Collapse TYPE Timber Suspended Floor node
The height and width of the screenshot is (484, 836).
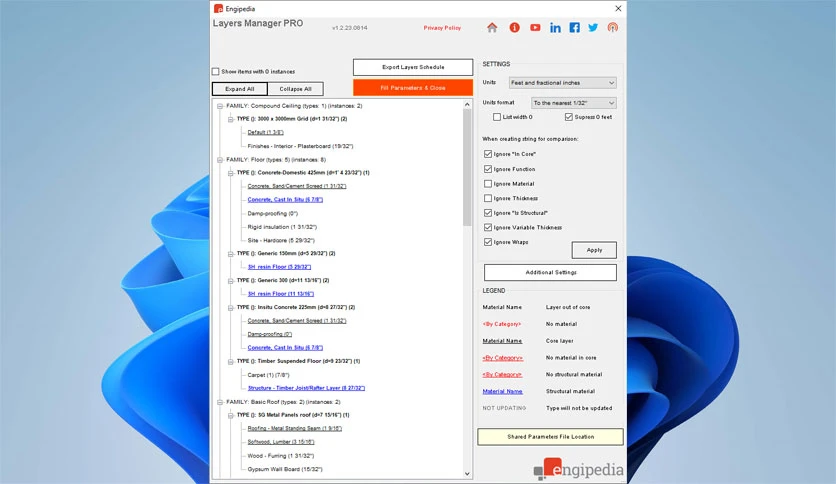[230, 361]
